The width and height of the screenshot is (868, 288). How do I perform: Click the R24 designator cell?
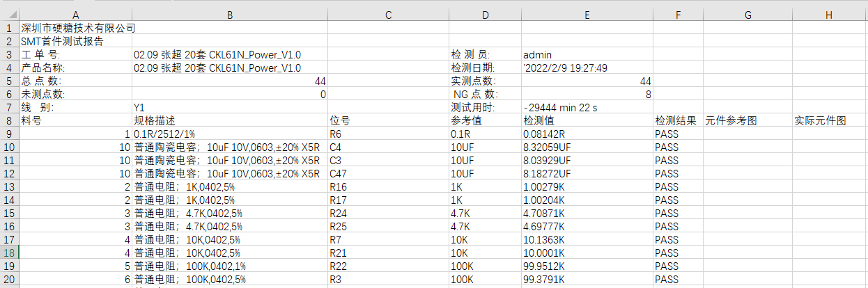tap(388, 213)
